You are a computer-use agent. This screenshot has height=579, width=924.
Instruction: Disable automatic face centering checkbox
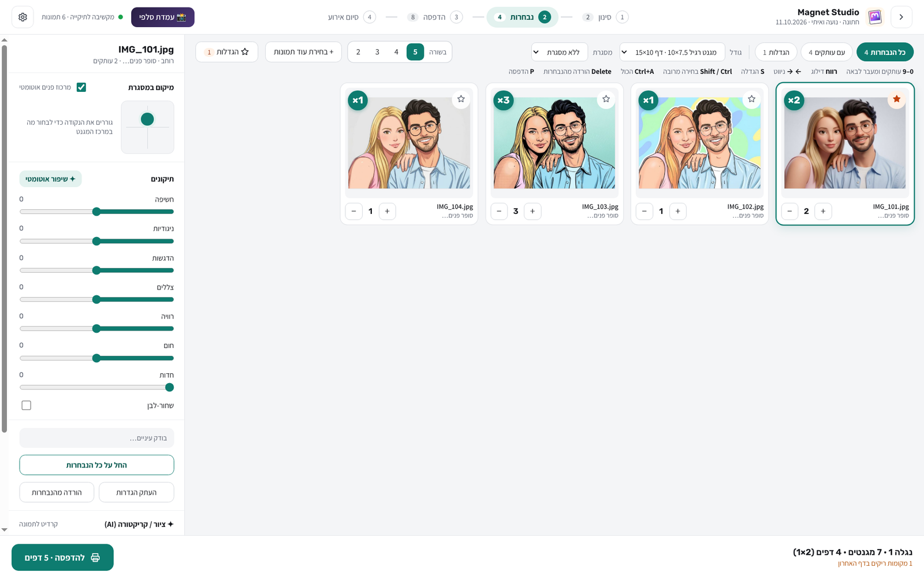pos(81,87)
